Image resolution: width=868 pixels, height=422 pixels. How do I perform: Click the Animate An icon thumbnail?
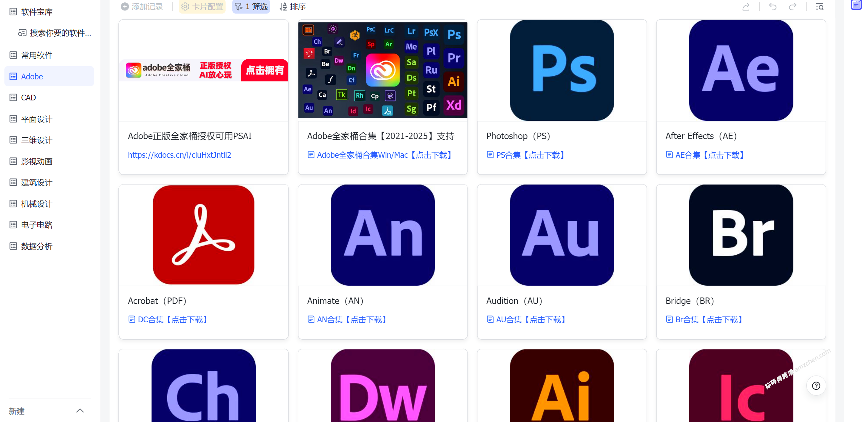[383, 235]
